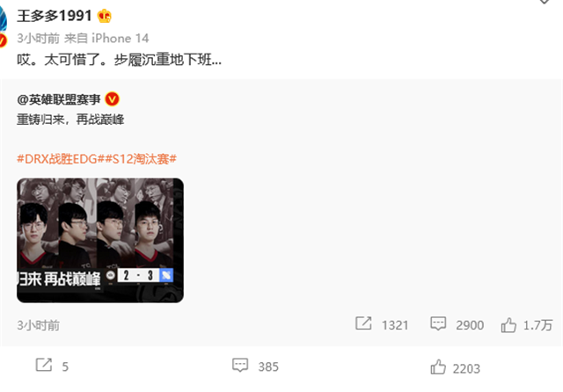Image resolution: width=563 pixels, height=392 pixels.
Task: Open hashtag #S12淘汰赛#
Action: pyautogui.click(x=141, y=158)
